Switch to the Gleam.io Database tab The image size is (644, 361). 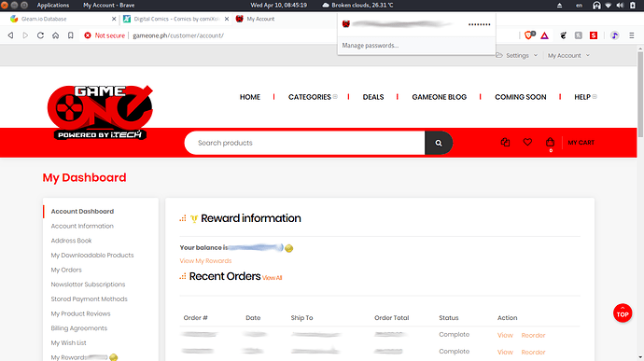pos(60,19)
